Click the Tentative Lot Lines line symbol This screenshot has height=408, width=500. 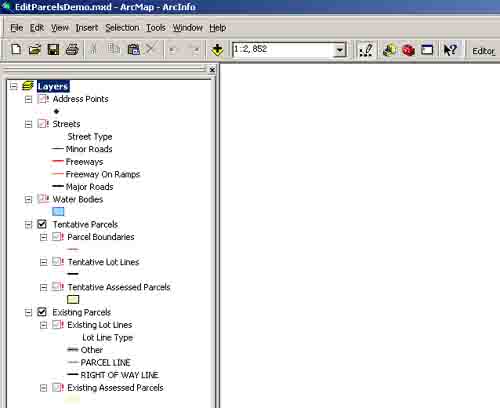click(x=73, y=274)
